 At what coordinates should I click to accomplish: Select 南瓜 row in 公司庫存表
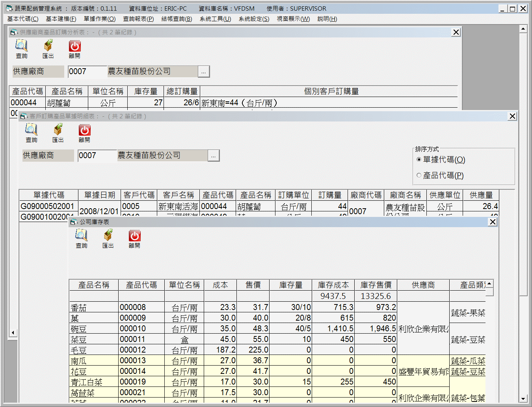tap(277, 360)
